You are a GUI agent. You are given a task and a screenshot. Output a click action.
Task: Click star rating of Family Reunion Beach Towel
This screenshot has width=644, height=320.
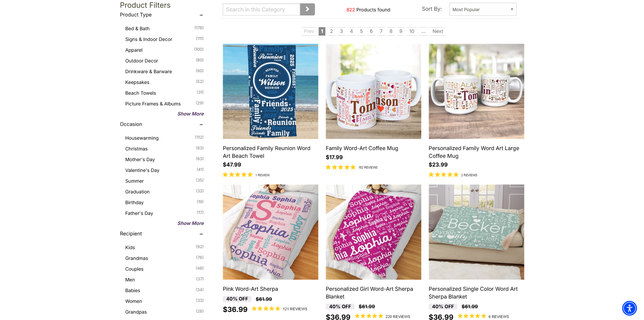point(237,175)
